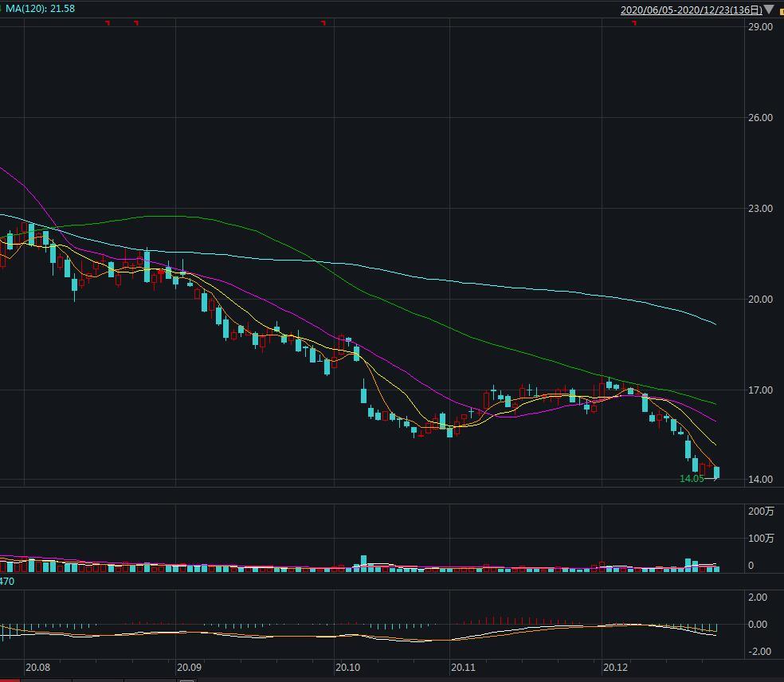The height and width of the screenshot is (682, 784).
Task: Click the 20.10 date axis label
Action: [x=347, y=668]
